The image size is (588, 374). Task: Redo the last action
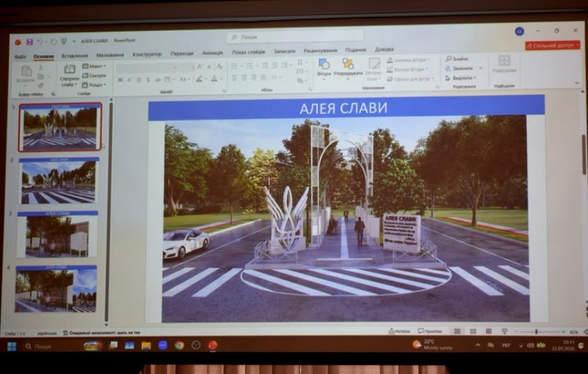[54, 42]
